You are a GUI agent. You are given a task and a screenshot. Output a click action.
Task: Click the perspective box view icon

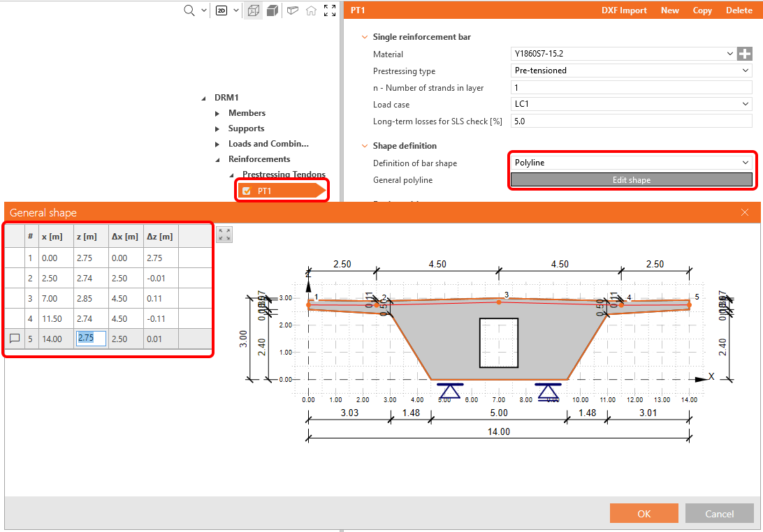point(293,10)
